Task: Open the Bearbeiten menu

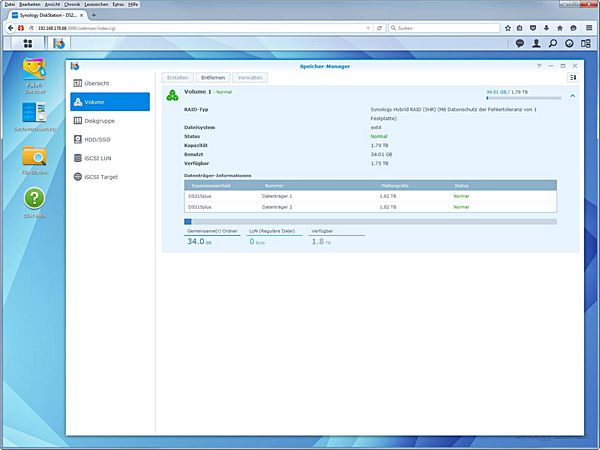Action: pyautogui.click(x=30, y=4)
